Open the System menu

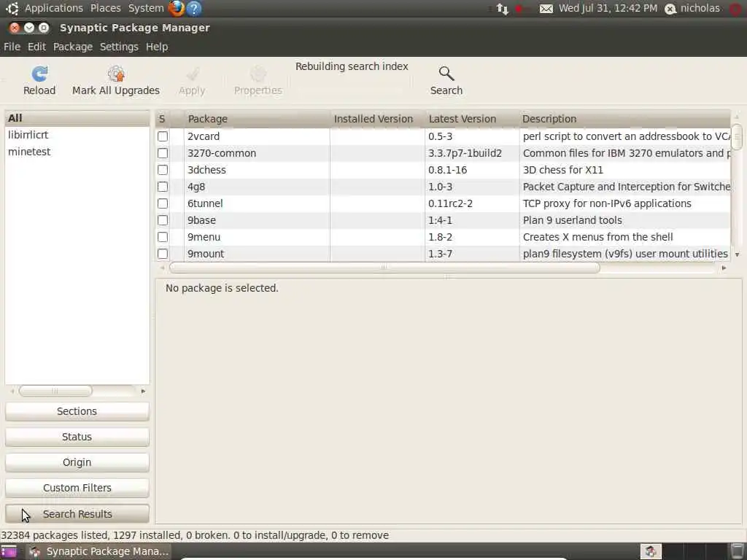(146, 8)
